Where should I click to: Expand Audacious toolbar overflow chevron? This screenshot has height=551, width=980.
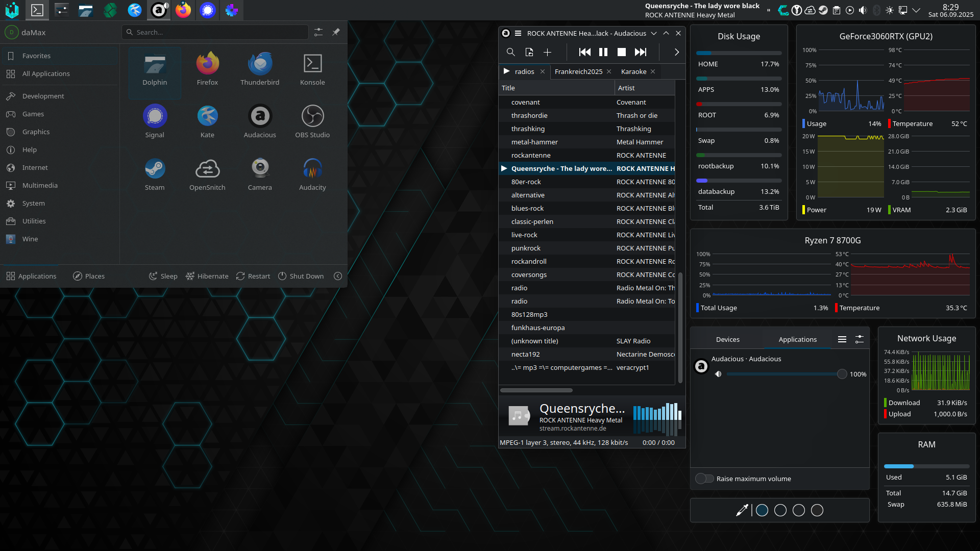[x=677, y=52]
